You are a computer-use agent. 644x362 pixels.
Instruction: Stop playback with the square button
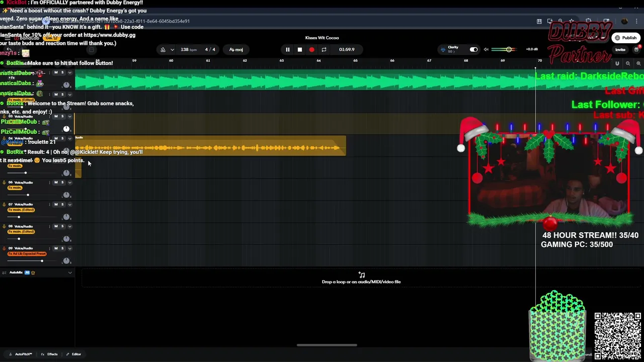click(x=300, y=50)
